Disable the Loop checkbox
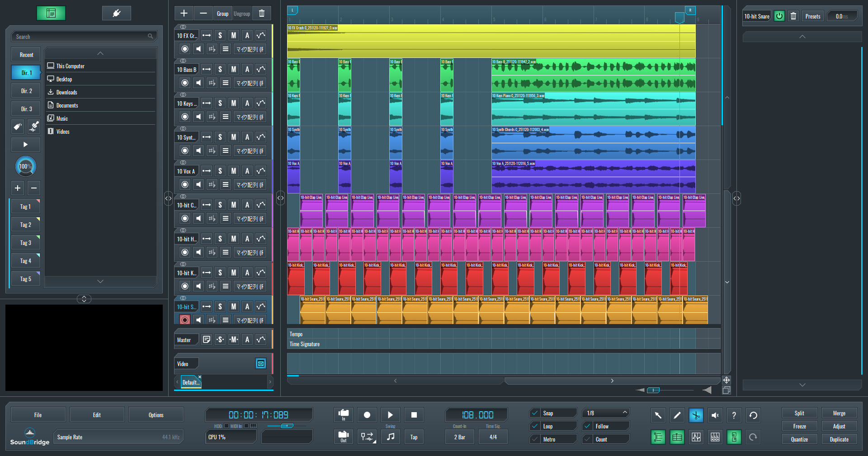 535,426
